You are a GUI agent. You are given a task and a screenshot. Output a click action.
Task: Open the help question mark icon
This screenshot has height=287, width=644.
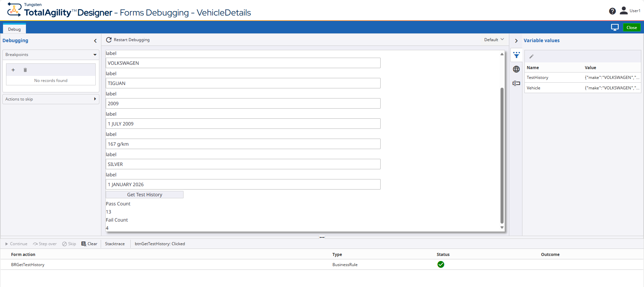coord(612,11)
